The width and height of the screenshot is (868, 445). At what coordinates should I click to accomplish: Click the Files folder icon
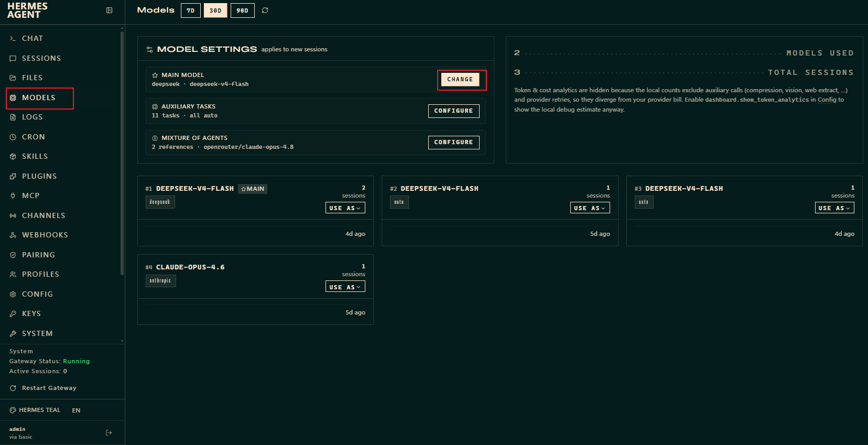13,78
